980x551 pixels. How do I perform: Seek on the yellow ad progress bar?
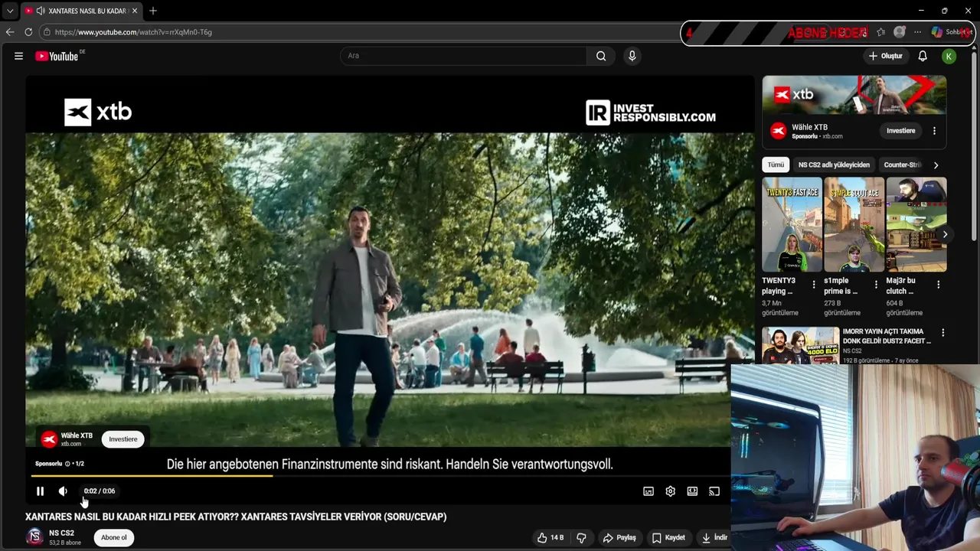[x=379, y=476]
